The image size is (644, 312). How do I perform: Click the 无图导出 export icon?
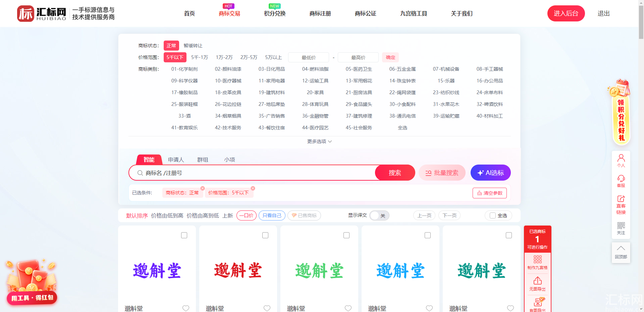pos(537,284)
